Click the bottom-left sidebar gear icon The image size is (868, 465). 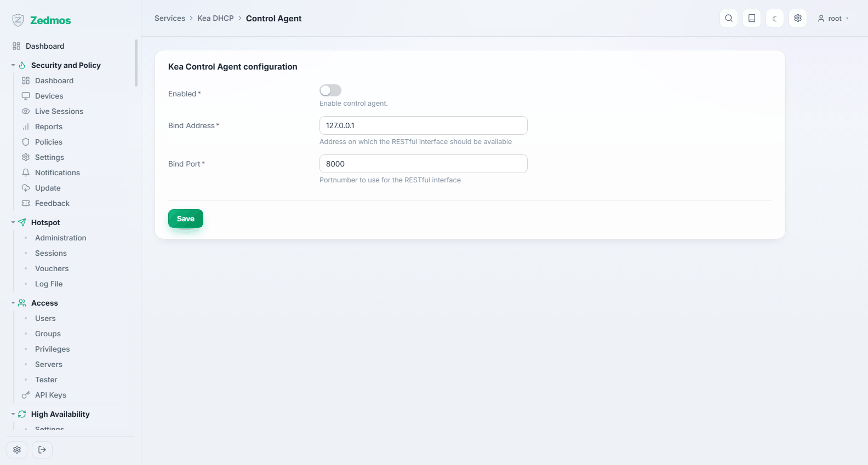17,450
